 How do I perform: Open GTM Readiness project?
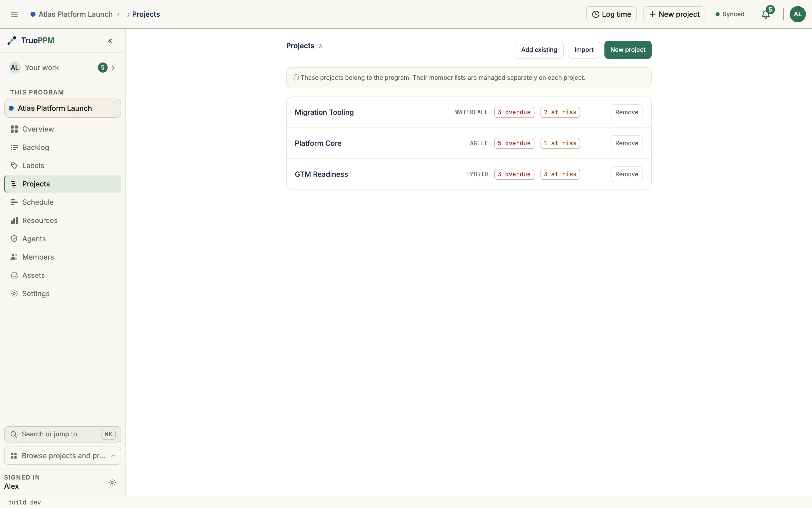pos(321,174)
